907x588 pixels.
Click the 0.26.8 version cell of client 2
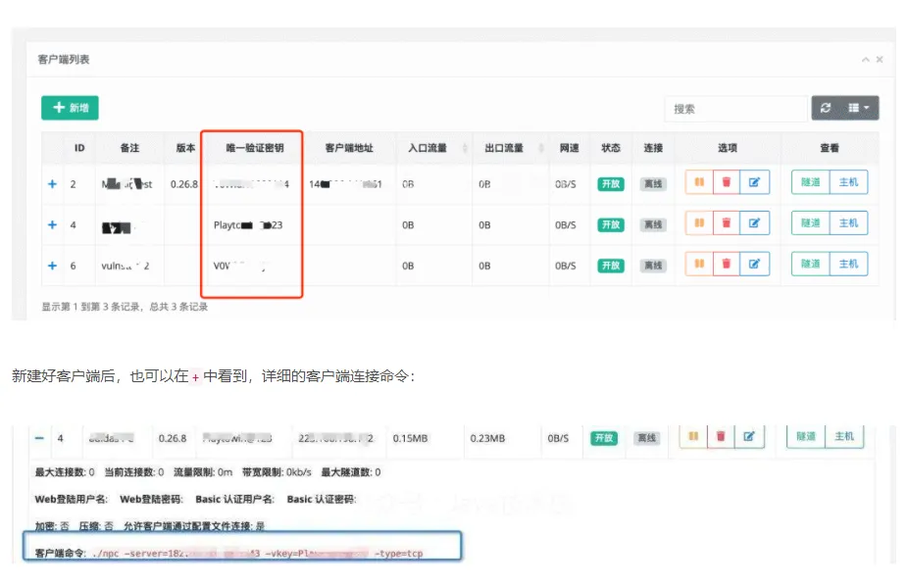184,184
